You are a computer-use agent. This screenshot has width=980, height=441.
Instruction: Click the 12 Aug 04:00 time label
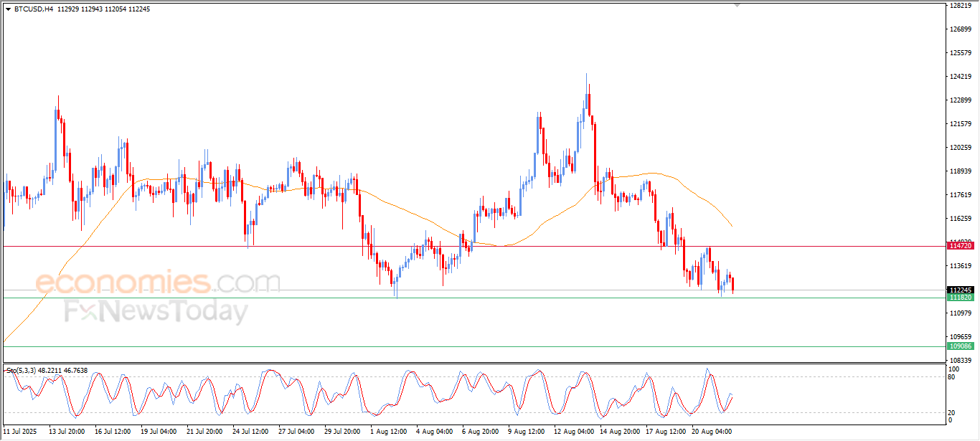tap(575, 432)
